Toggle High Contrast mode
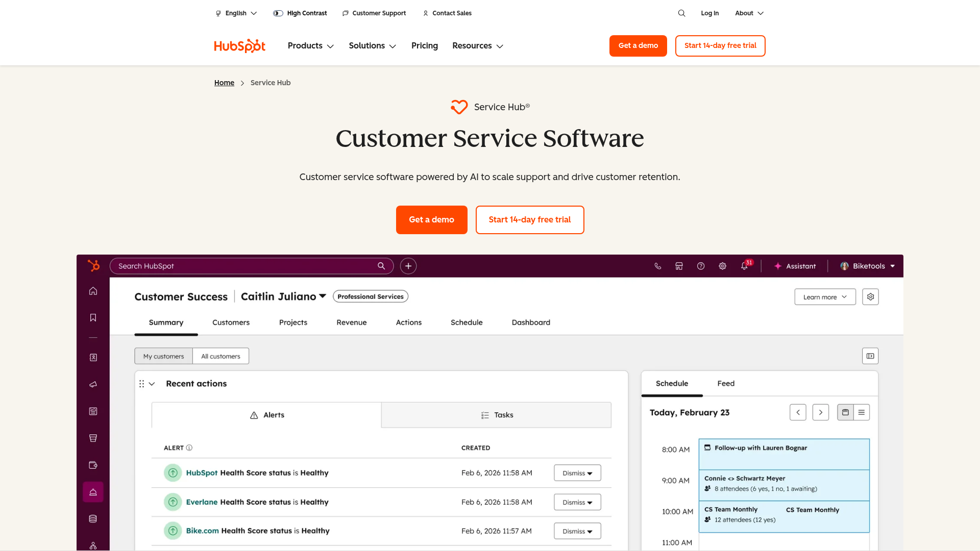Viewport: 980px width, 551px height. (x=300, y=13)
